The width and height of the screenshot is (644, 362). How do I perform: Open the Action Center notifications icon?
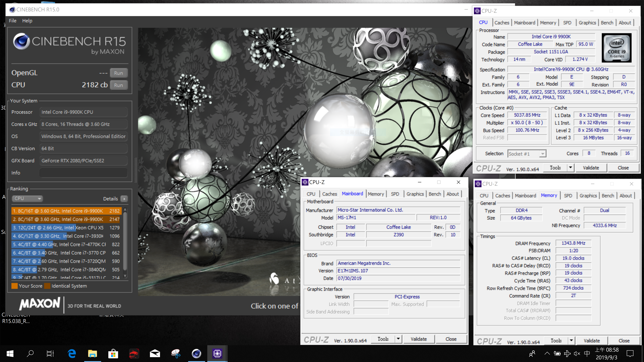point(630,353)
